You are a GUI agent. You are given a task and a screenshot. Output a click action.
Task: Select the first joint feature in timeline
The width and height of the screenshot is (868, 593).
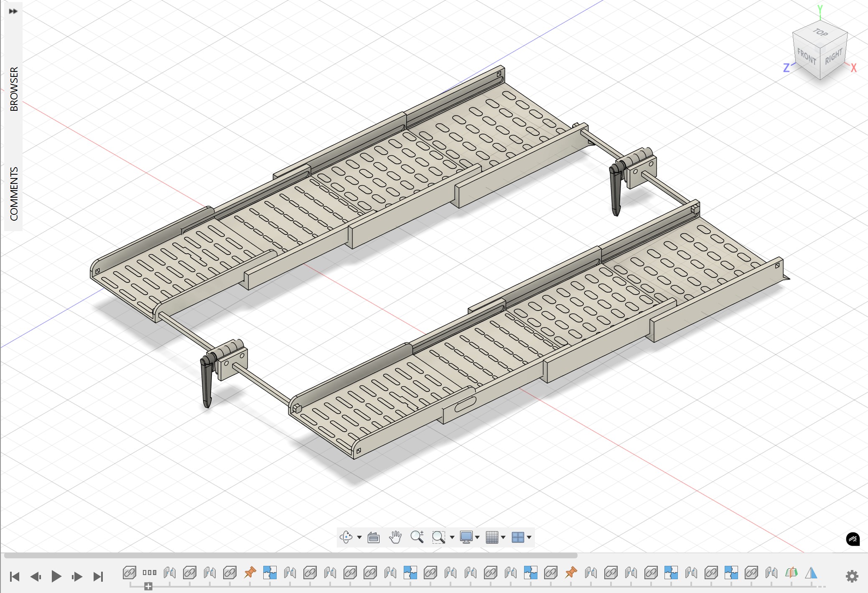click(x=170, y=573)
